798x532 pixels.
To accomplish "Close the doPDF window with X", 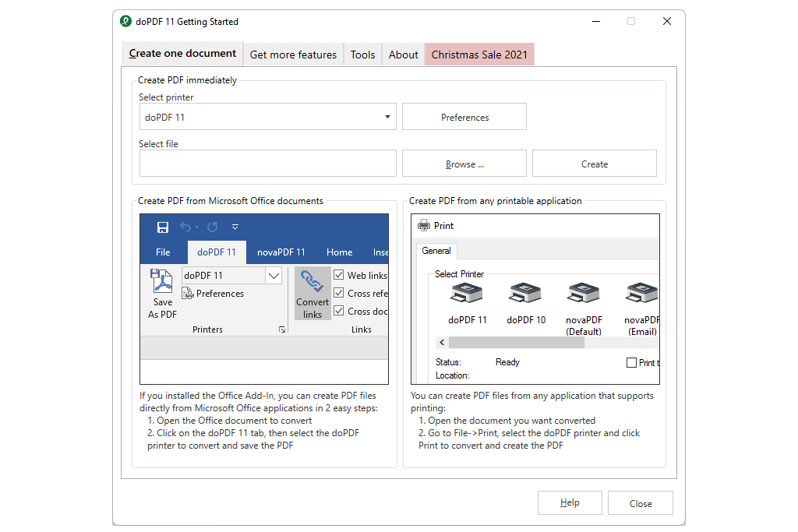I will [x=667, y=21].
